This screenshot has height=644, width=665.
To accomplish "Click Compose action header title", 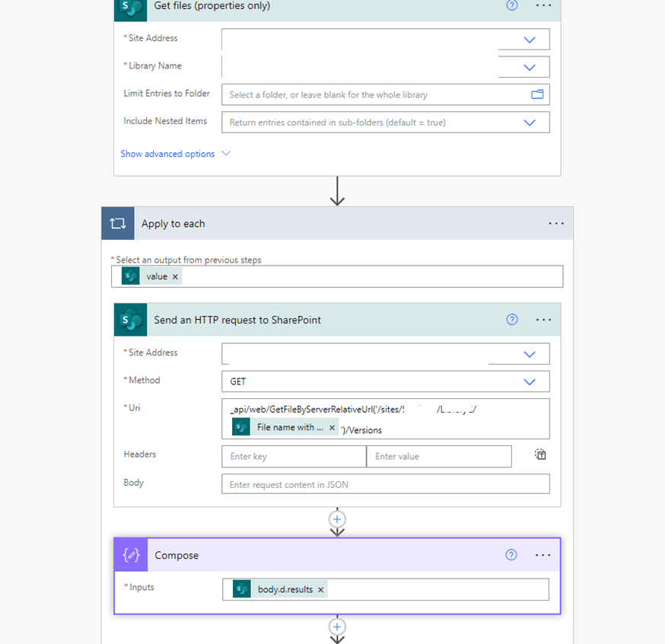I will (177, 556).
